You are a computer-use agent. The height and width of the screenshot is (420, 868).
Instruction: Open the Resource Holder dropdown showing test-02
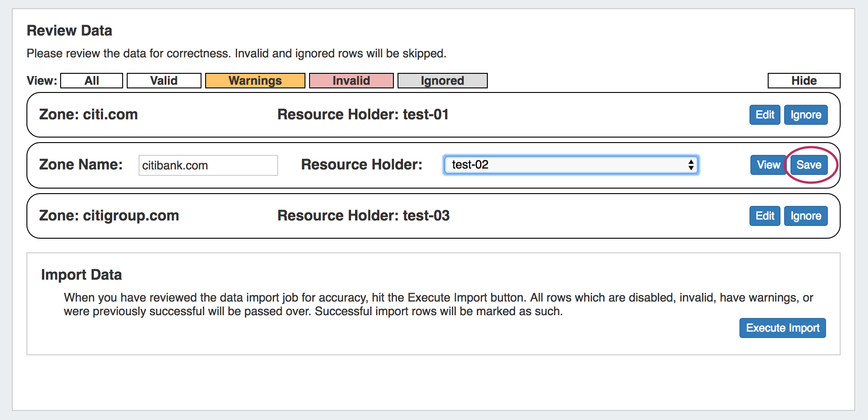[x=571, y=165]
